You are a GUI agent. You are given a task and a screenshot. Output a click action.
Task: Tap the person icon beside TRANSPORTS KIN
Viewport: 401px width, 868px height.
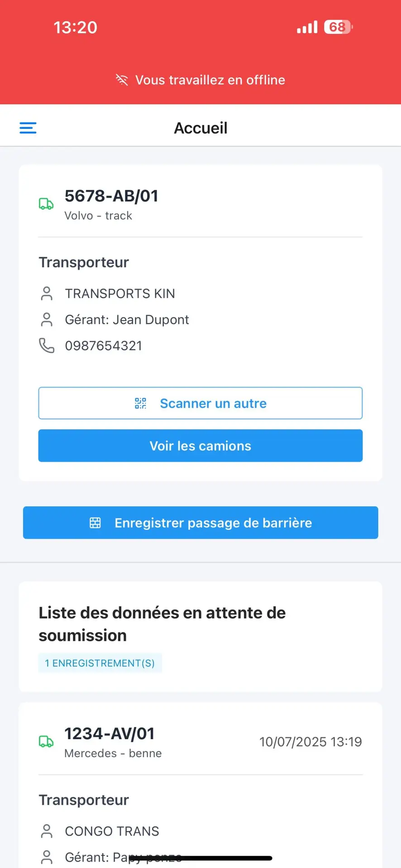point(47,293)
